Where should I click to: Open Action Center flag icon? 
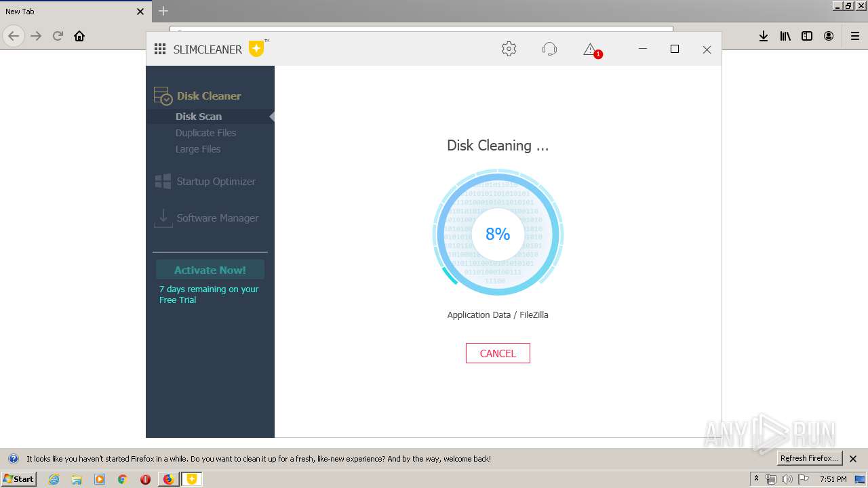(x=803, y=479)
